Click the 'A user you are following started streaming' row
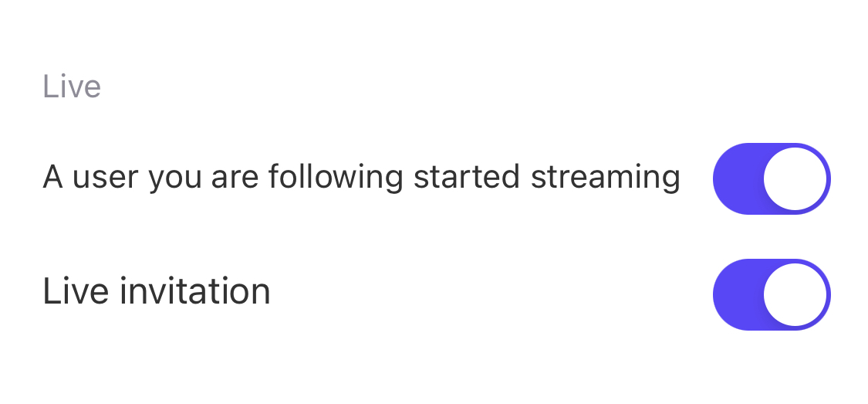 tap(434, 178)
